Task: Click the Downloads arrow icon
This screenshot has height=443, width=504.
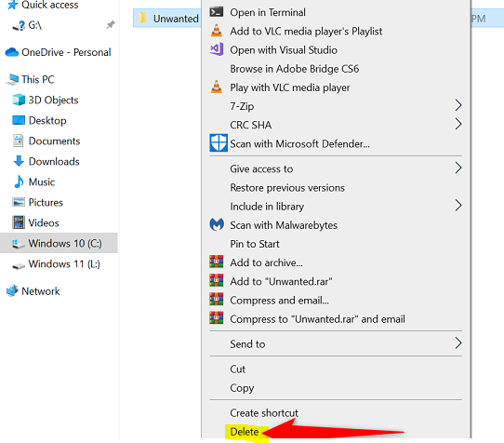Action: [19, 161]
